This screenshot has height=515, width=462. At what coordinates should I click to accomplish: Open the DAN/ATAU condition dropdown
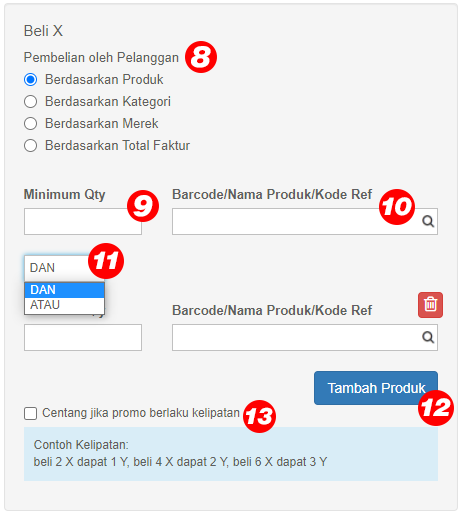pos(58,268)
